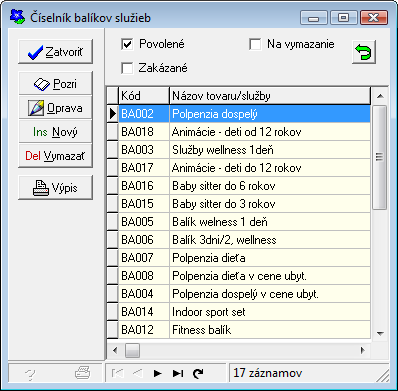Select row Animácie - deti od 12 rokov

pyautogui.click(x=239, y=132)
